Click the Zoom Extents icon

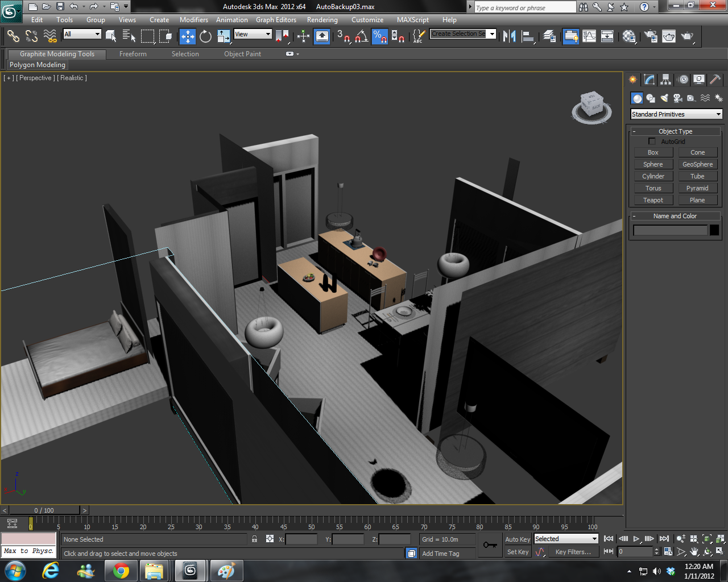point(707,538)
